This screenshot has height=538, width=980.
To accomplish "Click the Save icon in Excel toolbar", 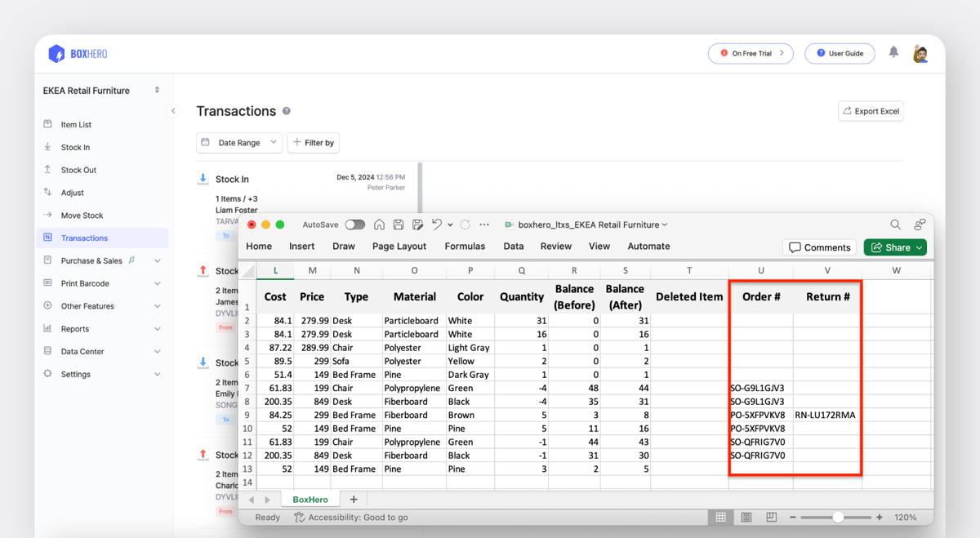I will click(x=399, y=224).
